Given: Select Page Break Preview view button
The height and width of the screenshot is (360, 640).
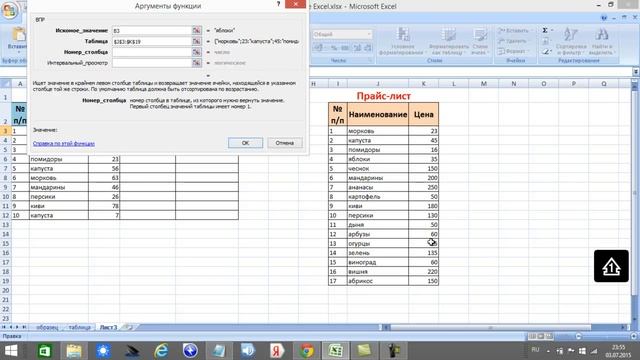Looking at the screenshot, I should pos(549,336).
